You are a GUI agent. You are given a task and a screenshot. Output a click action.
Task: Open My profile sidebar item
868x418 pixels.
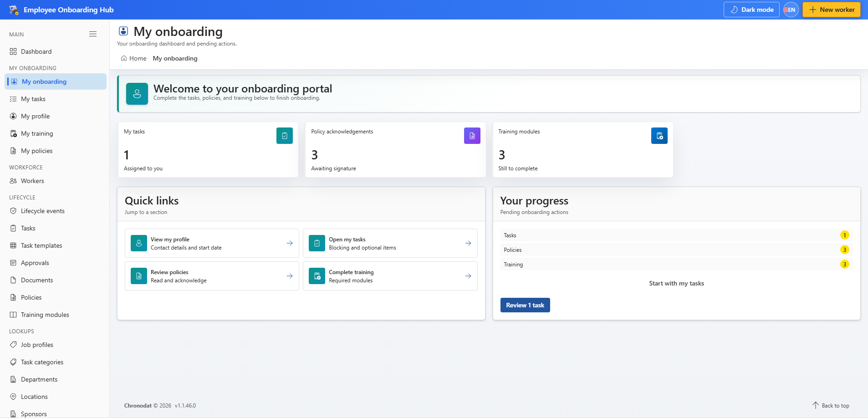(56, 116)
